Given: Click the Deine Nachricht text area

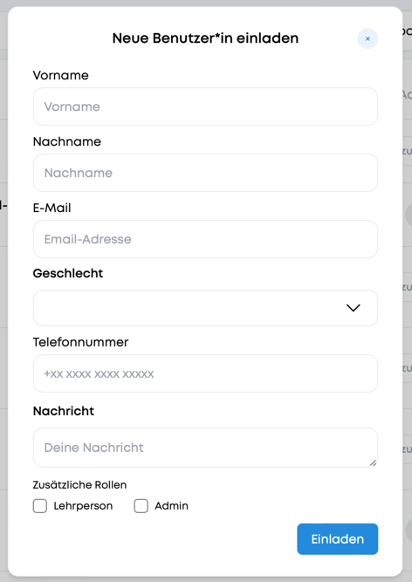Looking at the screenshot, I should pyautogui.click(x=205, y=447).
